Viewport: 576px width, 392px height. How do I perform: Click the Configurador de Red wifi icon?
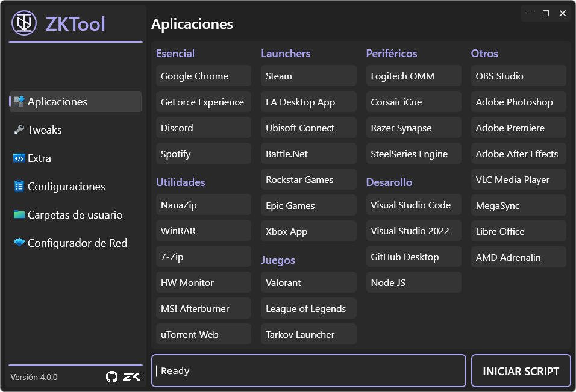coord(19,243)
